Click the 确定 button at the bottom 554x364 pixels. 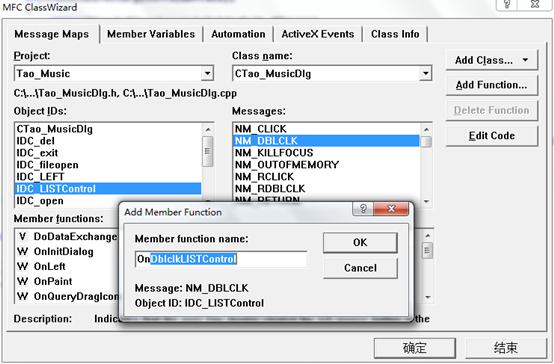click(415, 348)
